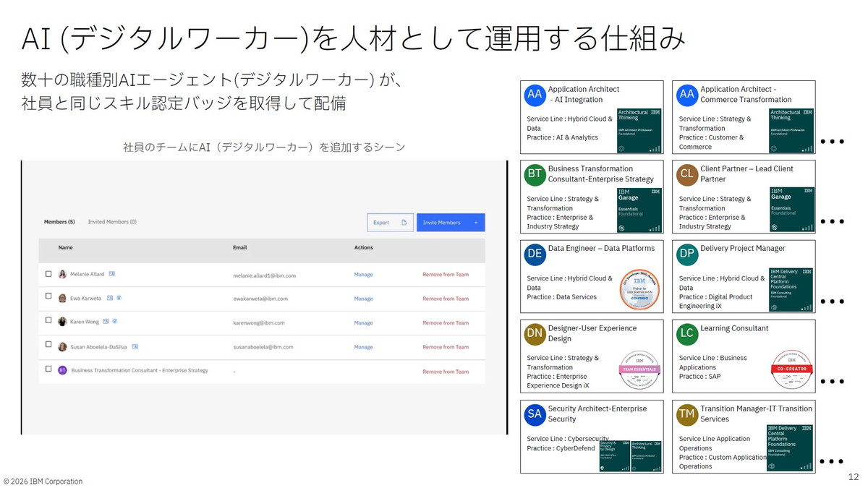Viewport: 868px width, 488px height.
Task: Click the Name column header
Action: (x=66, y=248)
